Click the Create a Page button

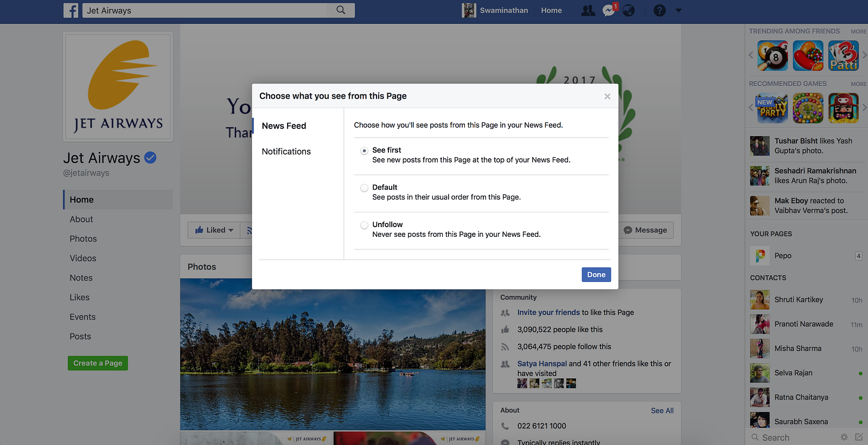click(98, 363)
